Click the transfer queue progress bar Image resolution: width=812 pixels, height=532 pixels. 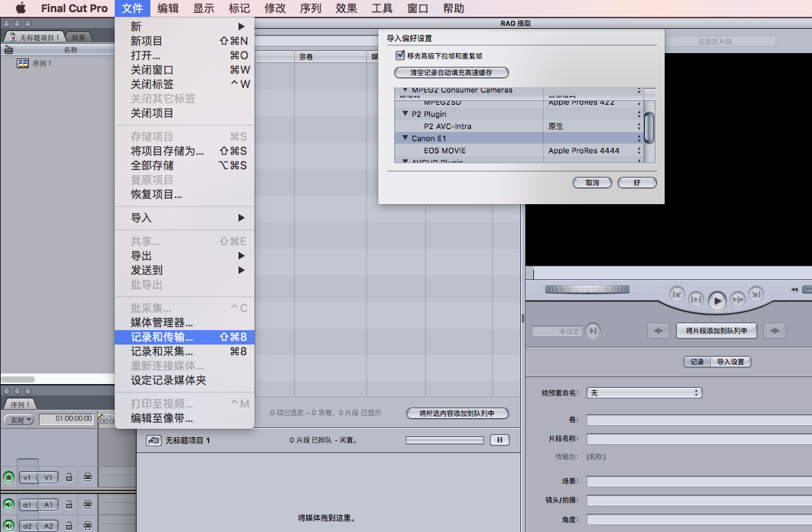[444, 440]
